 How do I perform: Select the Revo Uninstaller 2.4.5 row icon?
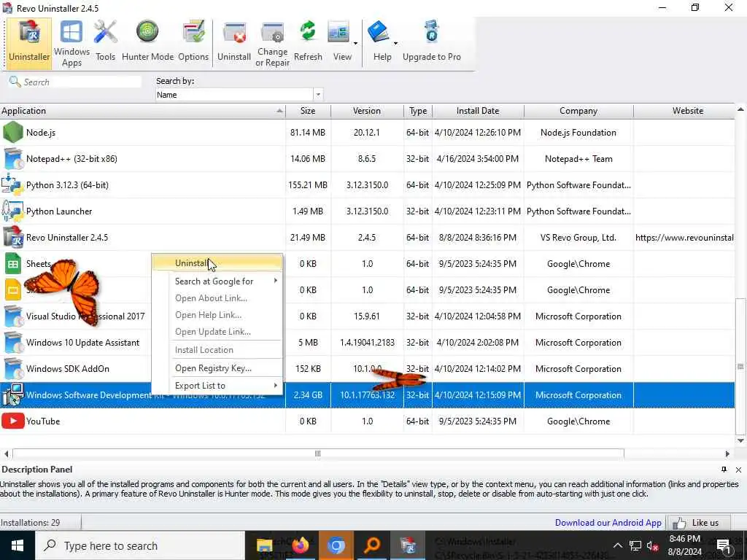click(13, 237)
